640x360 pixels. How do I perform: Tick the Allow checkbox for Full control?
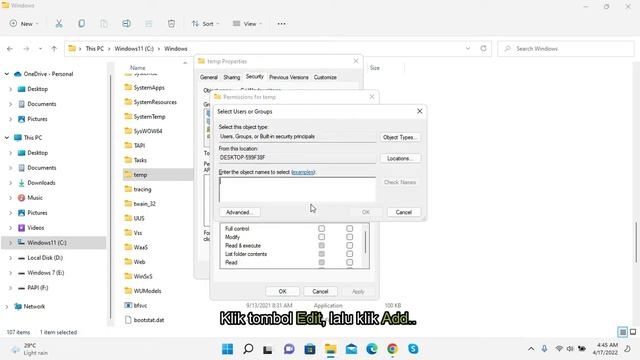click(x=322, y=229)
